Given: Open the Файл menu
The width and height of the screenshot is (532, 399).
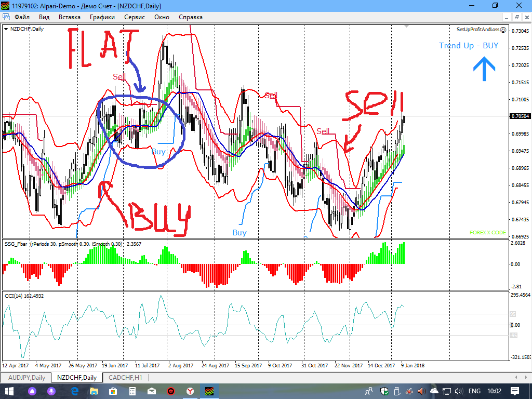Looking at the screenshot, I should tap(22, 17).
